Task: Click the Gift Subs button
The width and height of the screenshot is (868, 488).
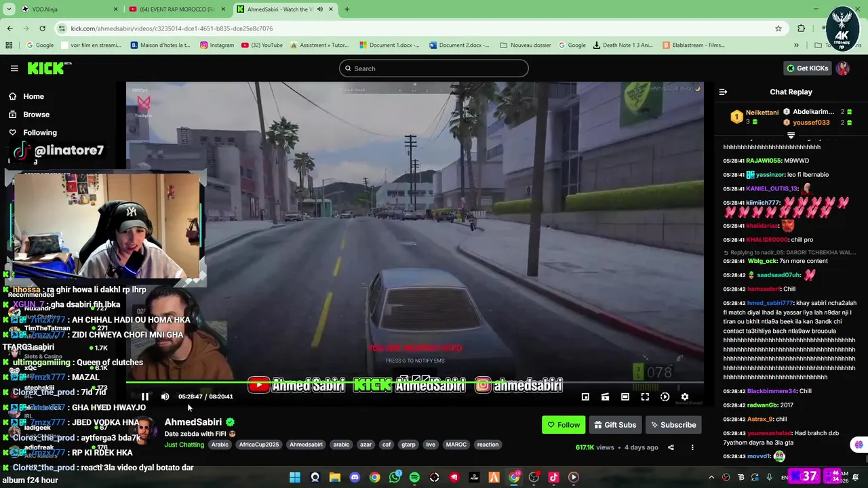Action: click(x=615, y=425)
